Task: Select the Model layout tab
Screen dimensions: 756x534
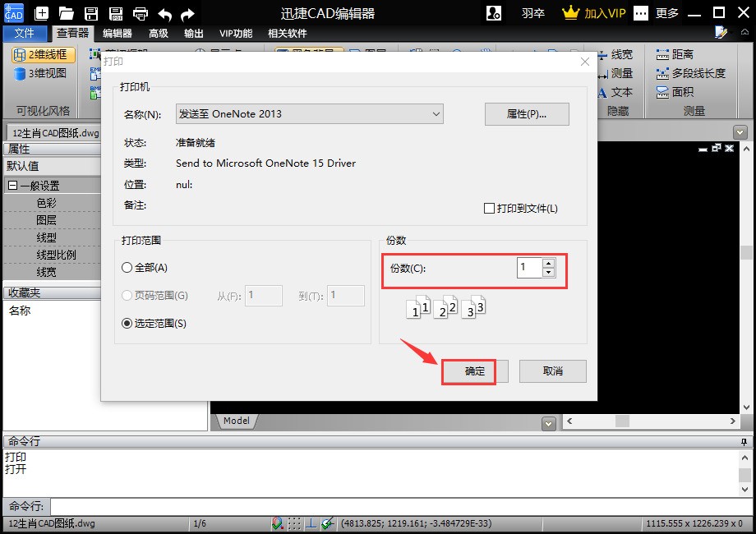Action: coord(237,421)
